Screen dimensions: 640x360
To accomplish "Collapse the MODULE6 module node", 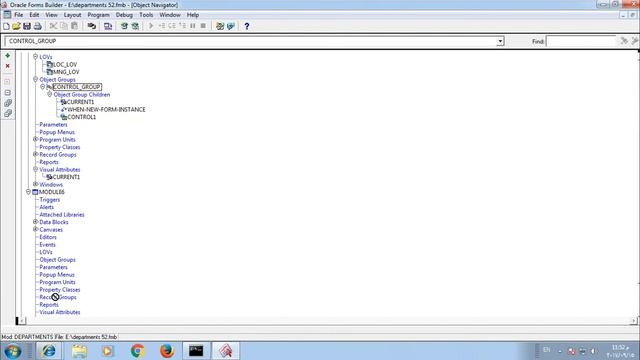I will click(x=28, y=192).
